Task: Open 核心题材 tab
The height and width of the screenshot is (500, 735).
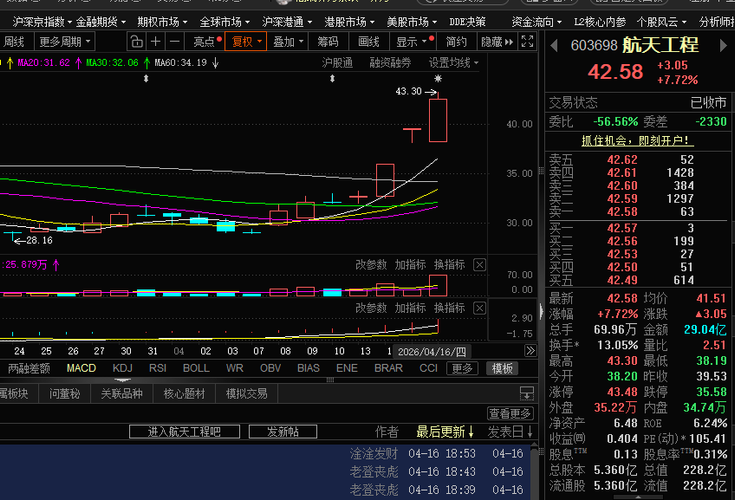Action: tap(184, 394)
